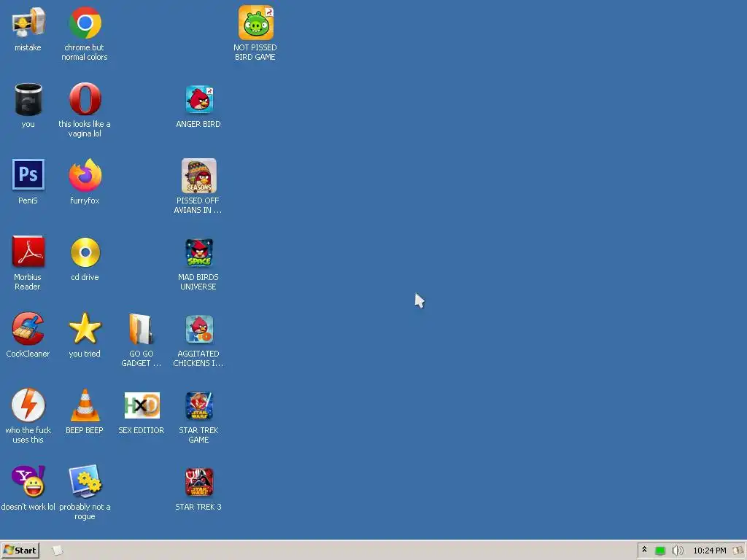Select the AGGITATED CHICKENS Rio icon
Viewport: 747px width, 560px height.
[199, 329]
